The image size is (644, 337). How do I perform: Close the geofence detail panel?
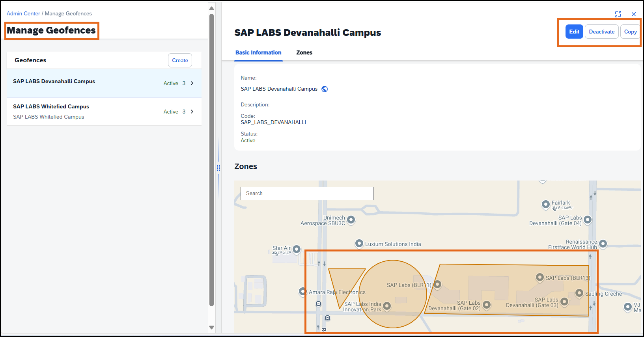tap(633, 14)
